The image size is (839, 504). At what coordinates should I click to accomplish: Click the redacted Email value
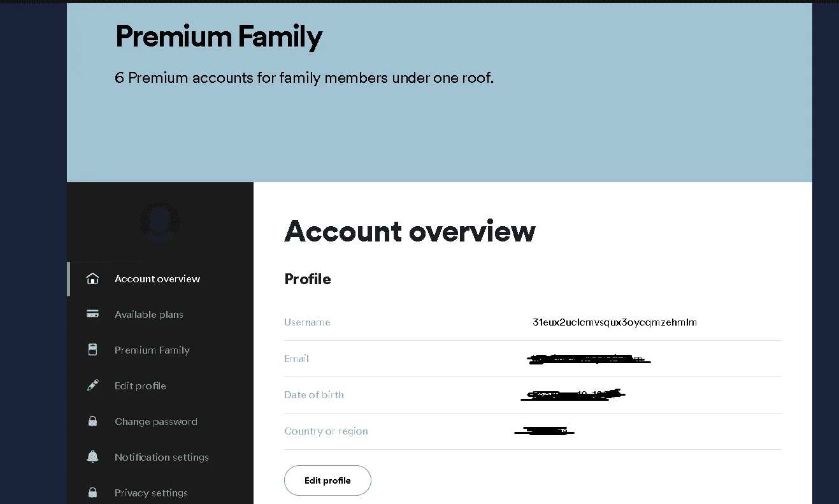pos(589,359)
